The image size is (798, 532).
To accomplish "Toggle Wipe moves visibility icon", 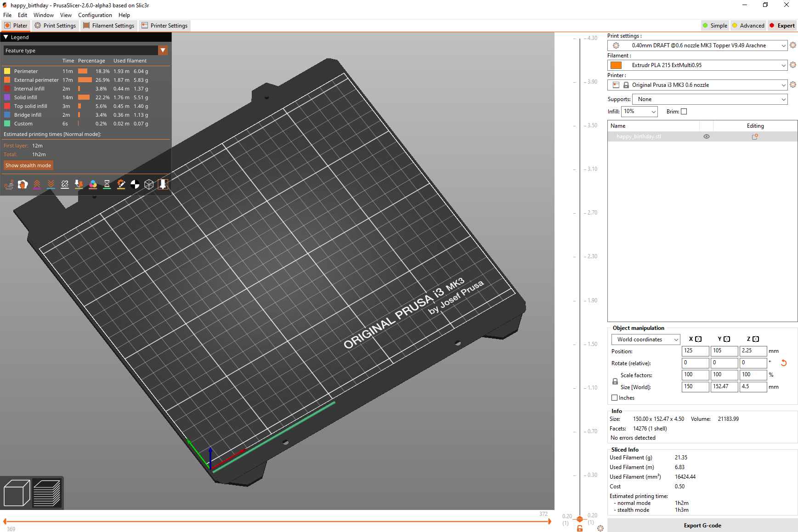I will tap(23, 185).
